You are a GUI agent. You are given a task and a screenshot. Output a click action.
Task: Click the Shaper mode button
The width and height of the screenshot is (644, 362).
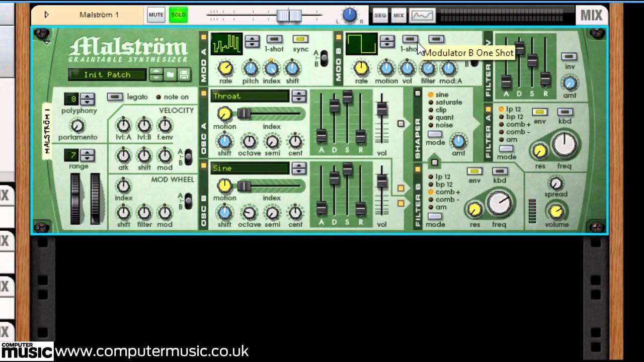(x=435, y=135)
